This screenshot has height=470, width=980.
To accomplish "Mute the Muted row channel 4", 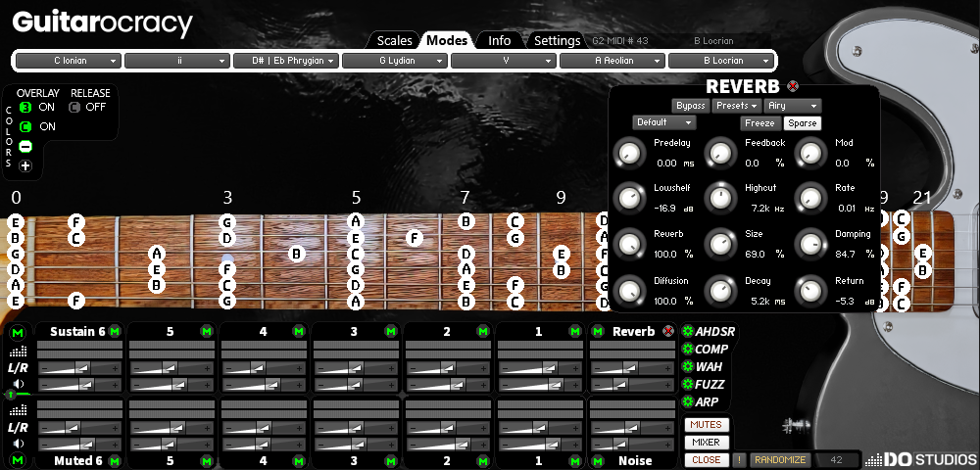I will point(299,461).
